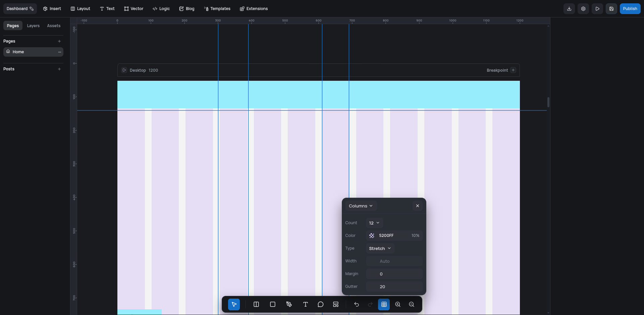
Task: Activate the cursor selection tool
Action: pos(234,304)
